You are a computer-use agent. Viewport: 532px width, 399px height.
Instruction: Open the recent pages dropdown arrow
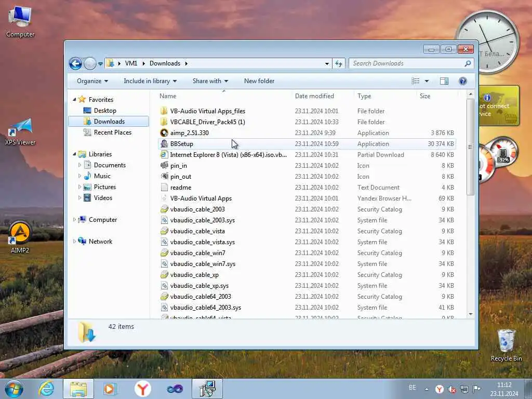[x=100, y=64]
